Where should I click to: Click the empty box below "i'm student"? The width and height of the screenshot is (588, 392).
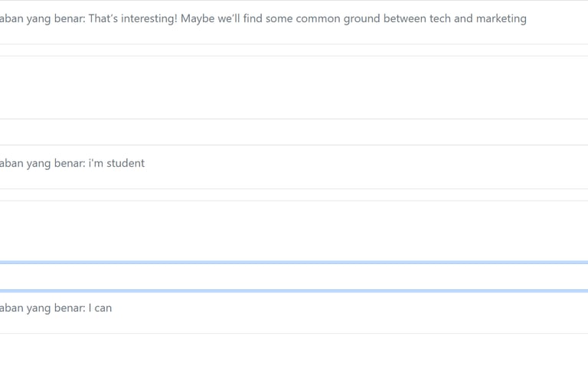click(x=294, y=230)
